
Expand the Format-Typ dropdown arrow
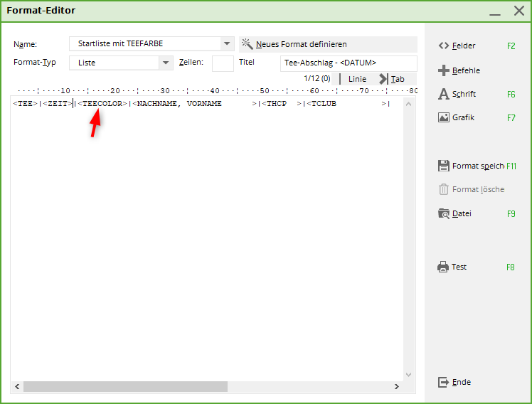point(166,63)
